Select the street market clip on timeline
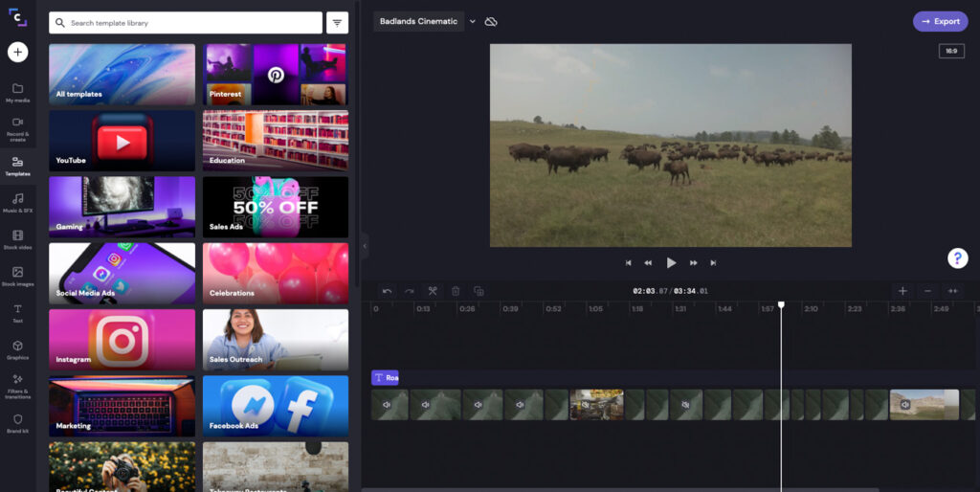Viewport: 980px width, 492px height. pyautogui.click(x=597, y=405)
